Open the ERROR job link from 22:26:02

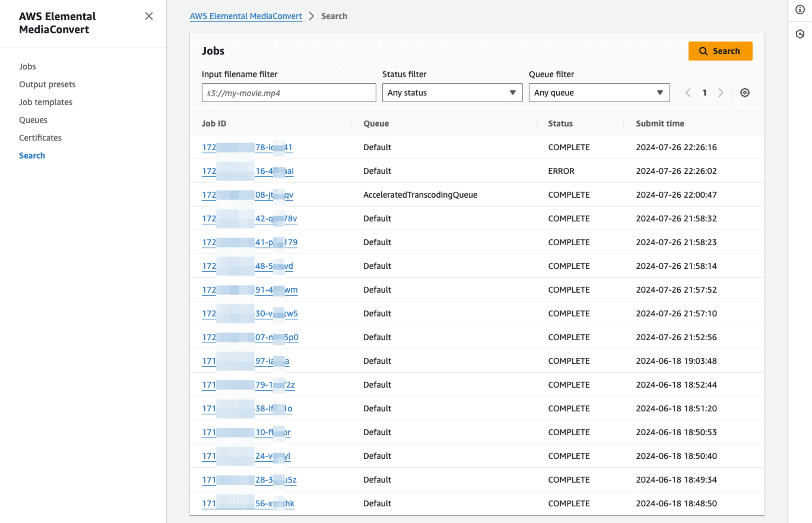[248, 171]
